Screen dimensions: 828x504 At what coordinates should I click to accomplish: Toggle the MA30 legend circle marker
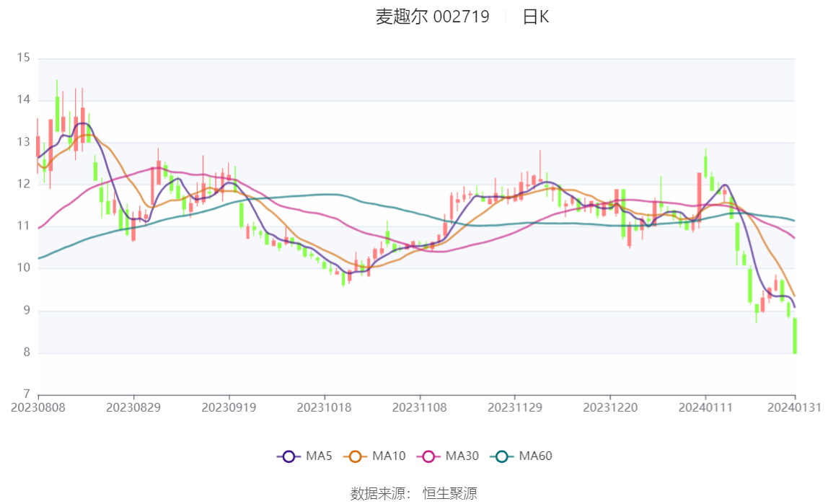tap(428, 456)
